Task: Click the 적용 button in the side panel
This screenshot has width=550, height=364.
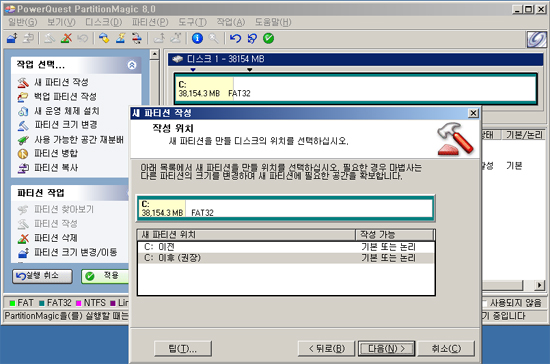Action: point(105,276)
